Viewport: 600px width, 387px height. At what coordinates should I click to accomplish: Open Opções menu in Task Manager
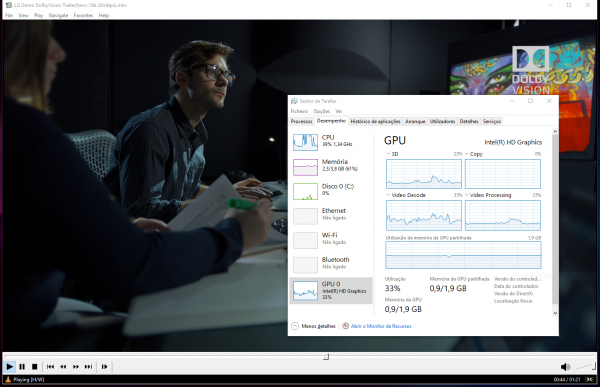pos(322,111)
